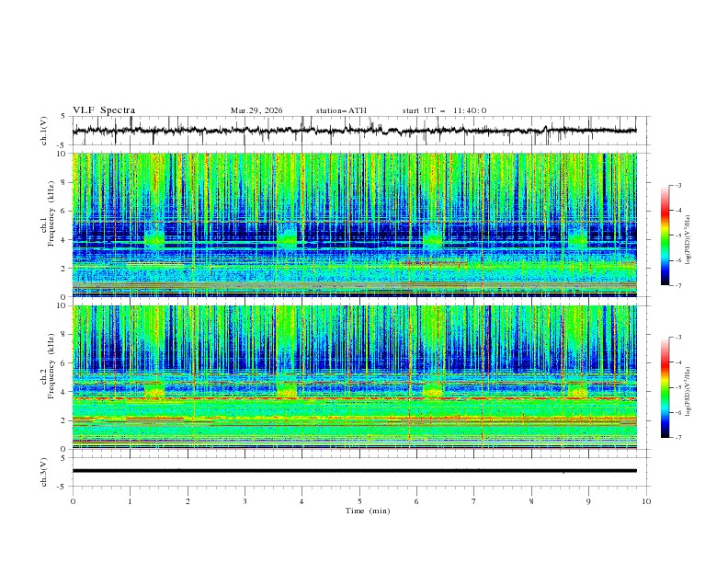The width and height of the screenshot is (728, 563).
Task: Click the "-5" tick on ch.1 colorbar
Action: click(x=678, y=236)
